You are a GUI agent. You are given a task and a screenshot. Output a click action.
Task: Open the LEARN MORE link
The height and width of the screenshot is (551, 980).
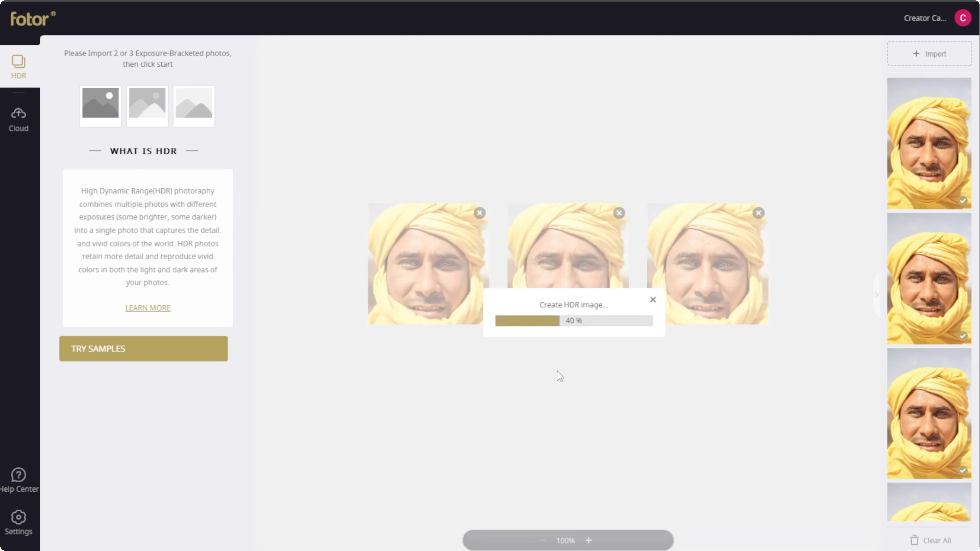(148, 308)
